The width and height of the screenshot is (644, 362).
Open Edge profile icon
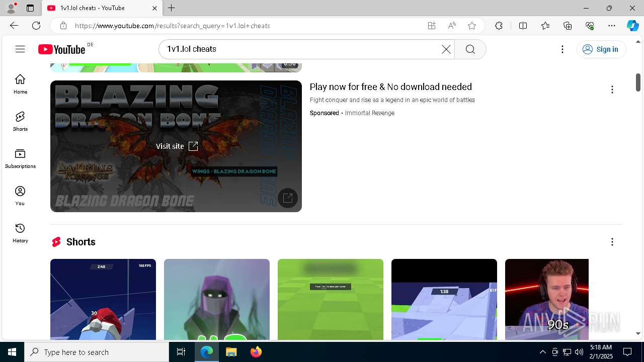point(11,8)
